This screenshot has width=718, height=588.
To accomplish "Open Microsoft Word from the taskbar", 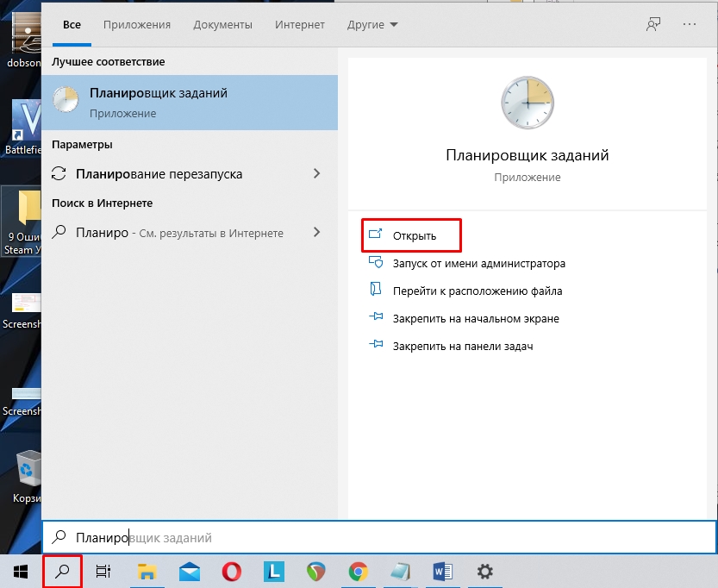I will [443, 571].
